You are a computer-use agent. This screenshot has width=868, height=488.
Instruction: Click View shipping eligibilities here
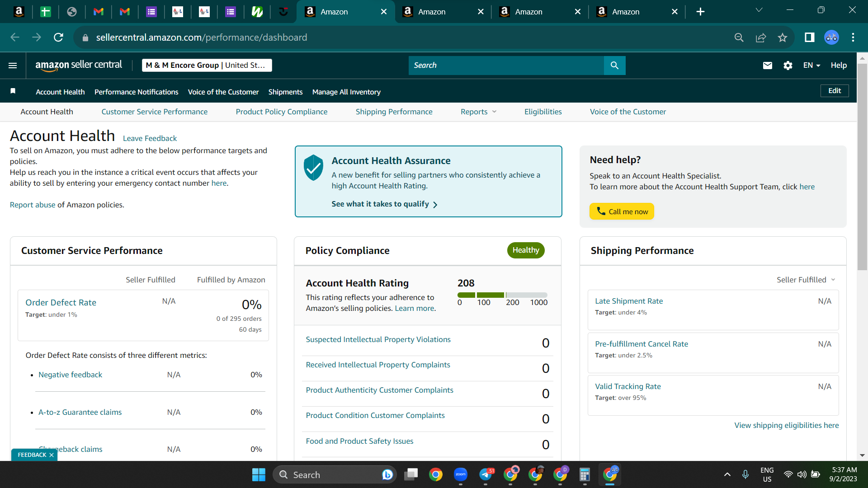(x=786, y=425)
